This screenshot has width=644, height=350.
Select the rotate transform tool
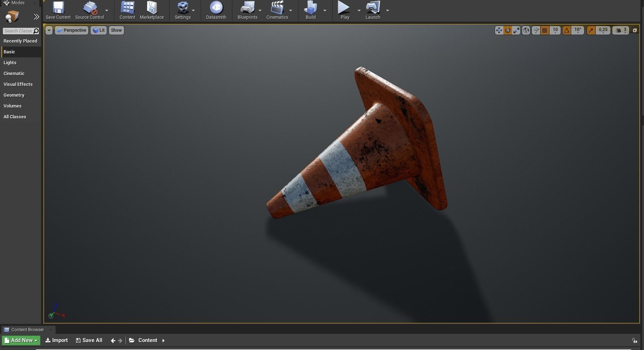(508, 30)
